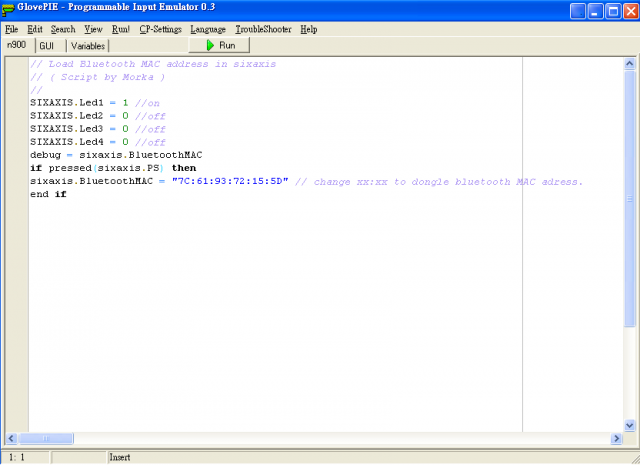Open the Search menu

[63, 29]
